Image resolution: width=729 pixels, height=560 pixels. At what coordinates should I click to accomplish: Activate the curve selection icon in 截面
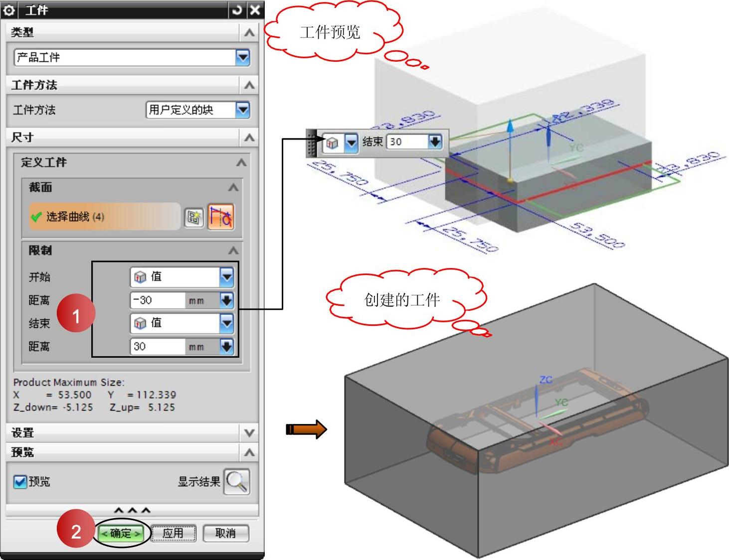[x=220, y=217]
